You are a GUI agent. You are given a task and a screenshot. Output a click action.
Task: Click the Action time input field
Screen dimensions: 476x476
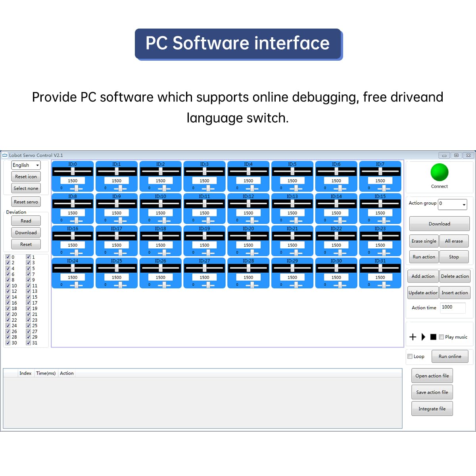click(453, 307)
